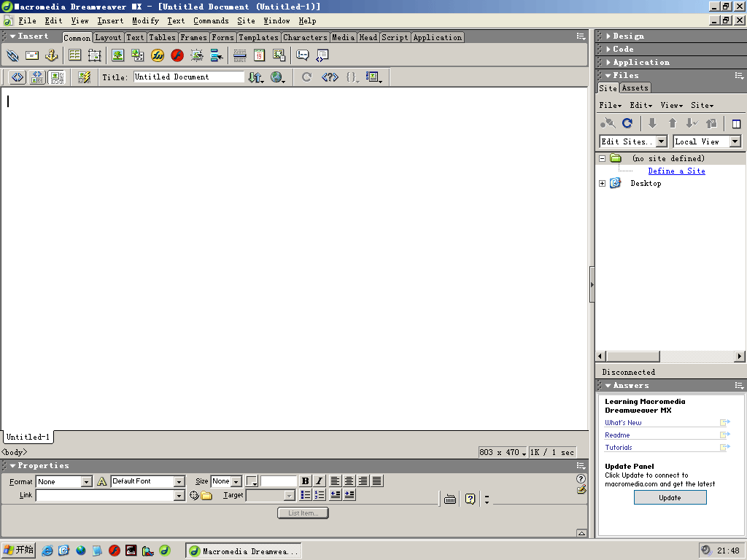Expand the Desktop tree node
This screenshot has height=560, width=747.
click(602, 184)
